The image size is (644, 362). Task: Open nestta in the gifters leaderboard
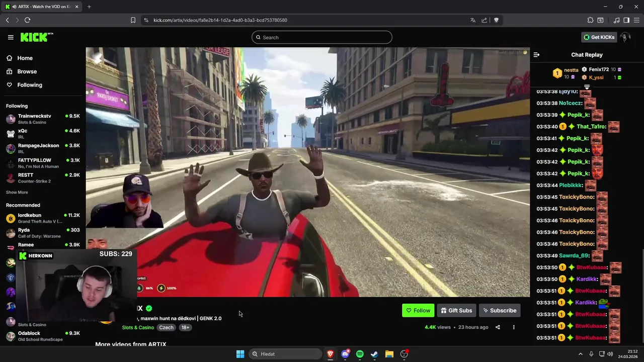(571, 70)
